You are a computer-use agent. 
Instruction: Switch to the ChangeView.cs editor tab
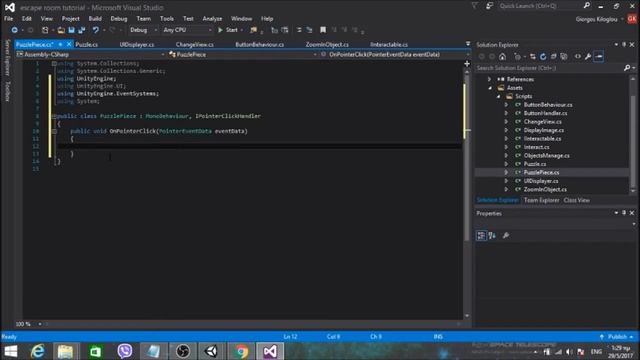195,44
